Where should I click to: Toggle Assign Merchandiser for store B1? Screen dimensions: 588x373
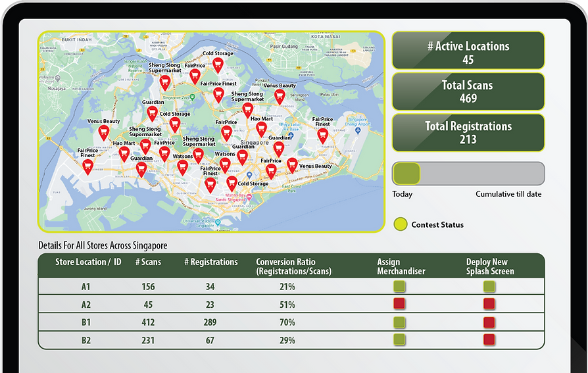[x=399, y=322]
